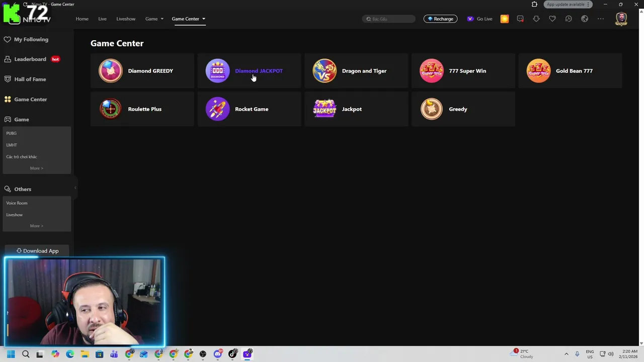Open watch history clock icon
644x362 pixels.
tap(569, 19)
